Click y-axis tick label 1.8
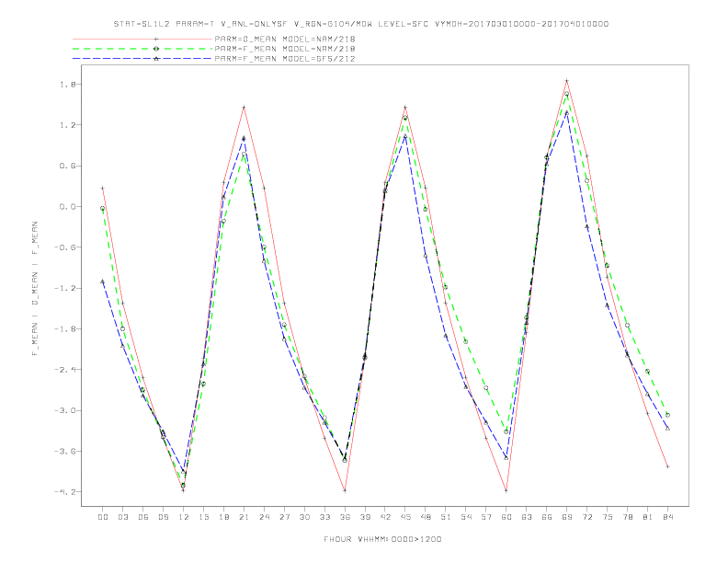This screenshot has width=728, height=563. click(66, 85)
